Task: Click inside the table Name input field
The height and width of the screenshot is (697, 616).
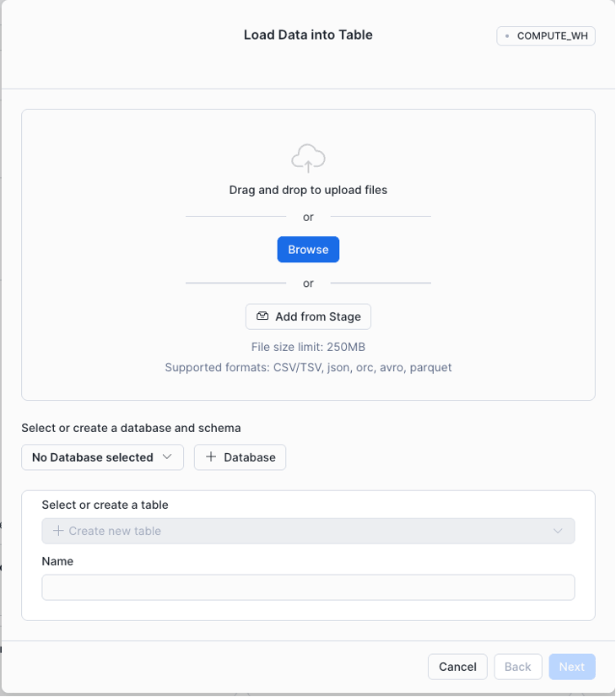Action: tap(308, 586)
